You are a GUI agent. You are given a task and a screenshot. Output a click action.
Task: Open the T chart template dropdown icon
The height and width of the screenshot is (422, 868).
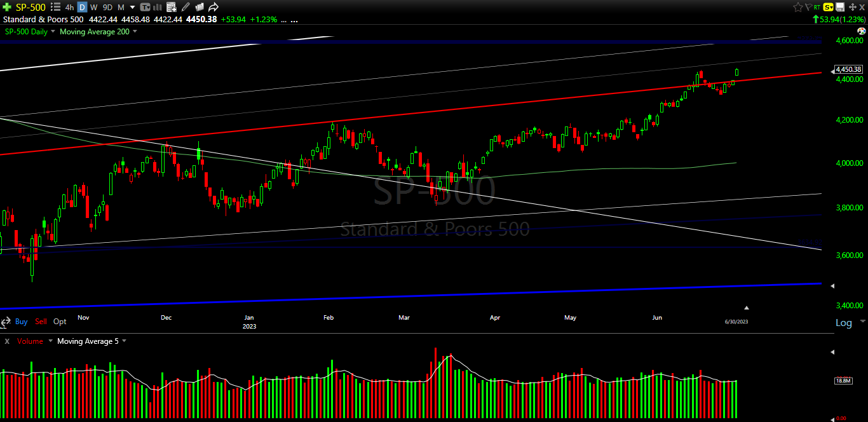pyautogui.click(x=146, y=8)
